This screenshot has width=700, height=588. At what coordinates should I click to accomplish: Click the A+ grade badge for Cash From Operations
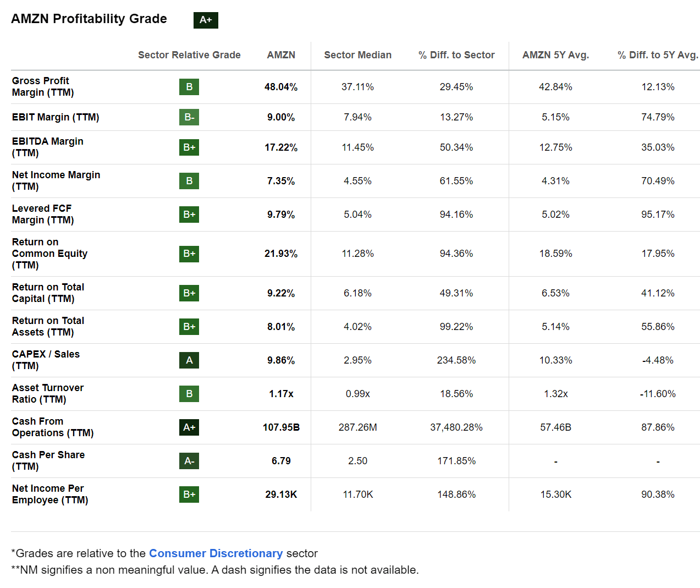coord(189,427)
